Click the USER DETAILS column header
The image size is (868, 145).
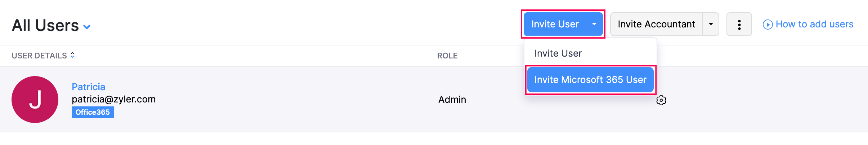(39, 56)
